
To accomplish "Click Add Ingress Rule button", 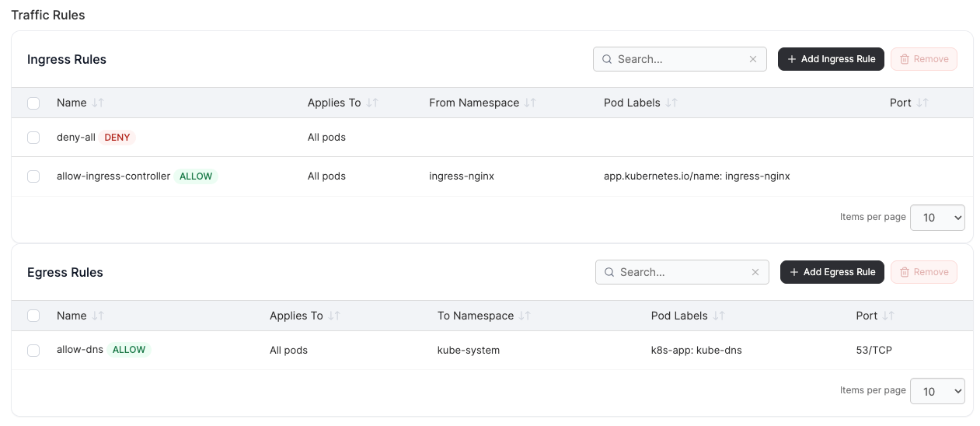I will 831,59.
